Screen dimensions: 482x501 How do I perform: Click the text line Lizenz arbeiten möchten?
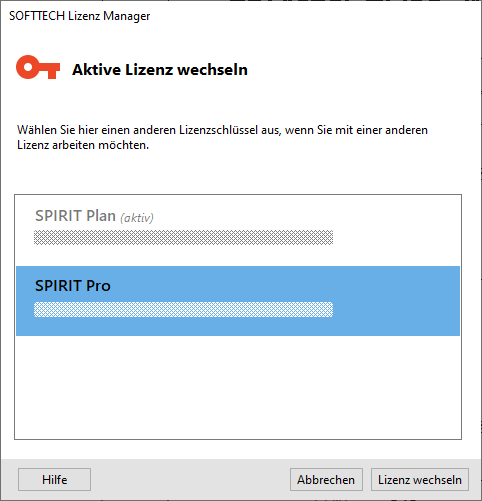[83, 145]
